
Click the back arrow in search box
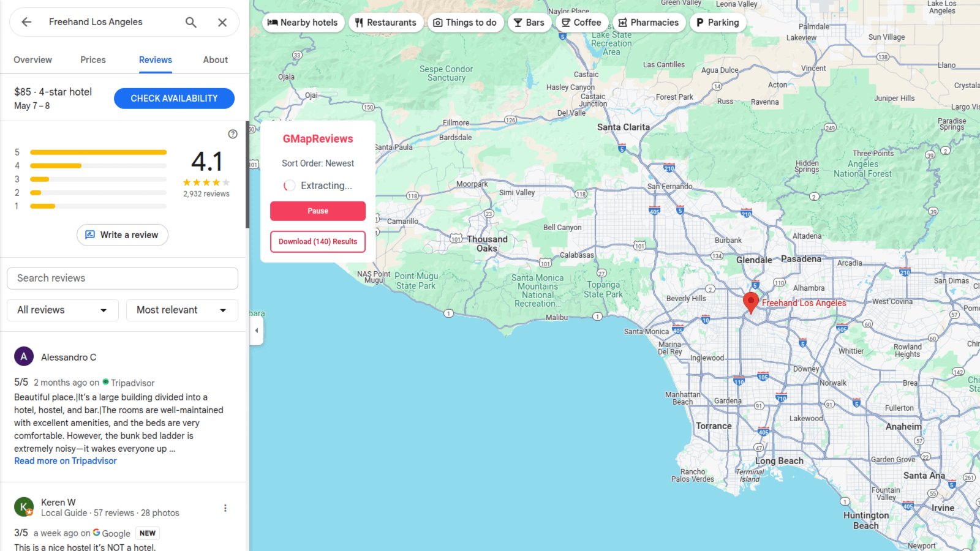click(26, 22)
